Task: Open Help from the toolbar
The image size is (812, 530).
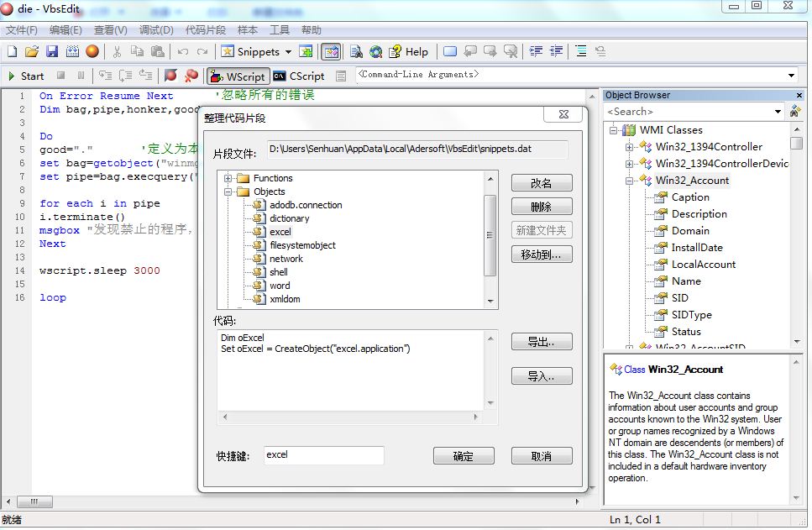Action: [x=409, y=51]
